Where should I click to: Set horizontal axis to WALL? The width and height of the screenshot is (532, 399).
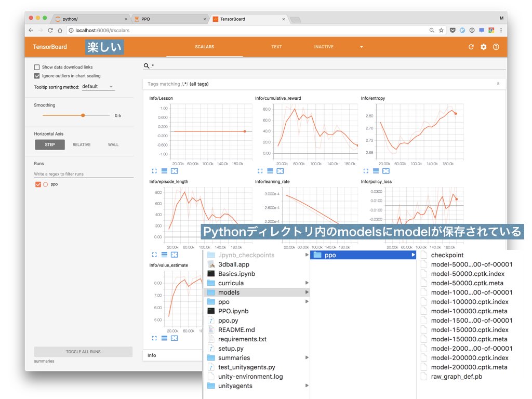tap(113, 144)
